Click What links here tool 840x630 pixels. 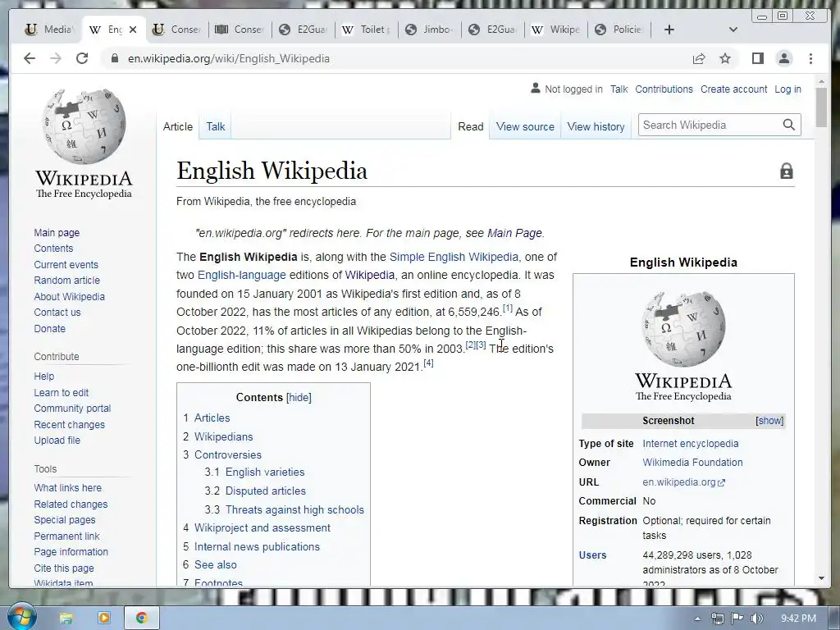click(x=67, y=487)
